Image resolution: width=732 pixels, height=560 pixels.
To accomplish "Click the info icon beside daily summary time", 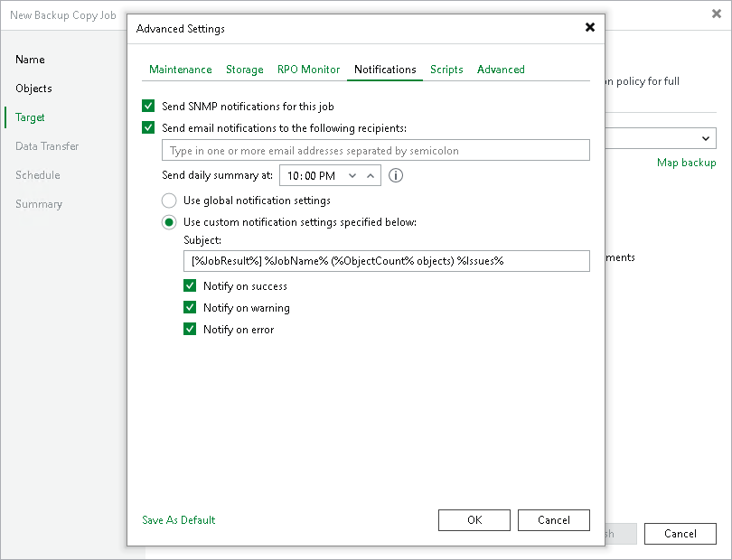I will tap(396, 175).
